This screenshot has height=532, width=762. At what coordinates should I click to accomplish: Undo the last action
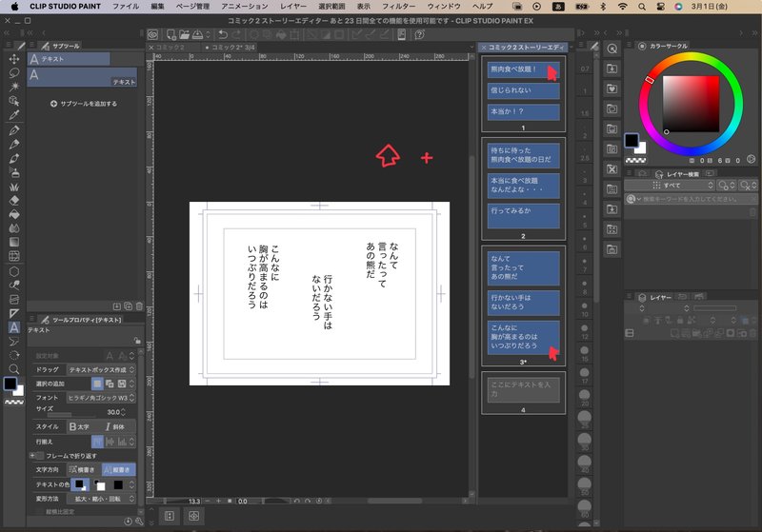tap(223, 34)
